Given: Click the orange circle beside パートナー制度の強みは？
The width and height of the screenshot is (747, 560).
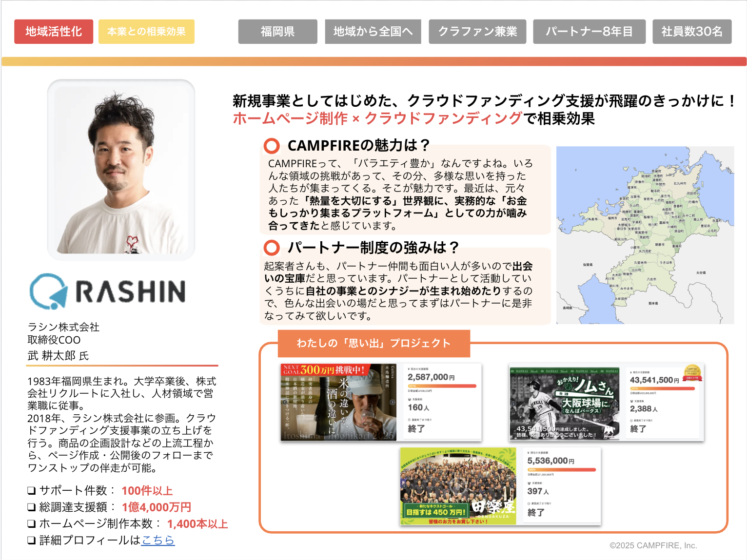Looking at the screenshot, I should (x=272, y=248).
